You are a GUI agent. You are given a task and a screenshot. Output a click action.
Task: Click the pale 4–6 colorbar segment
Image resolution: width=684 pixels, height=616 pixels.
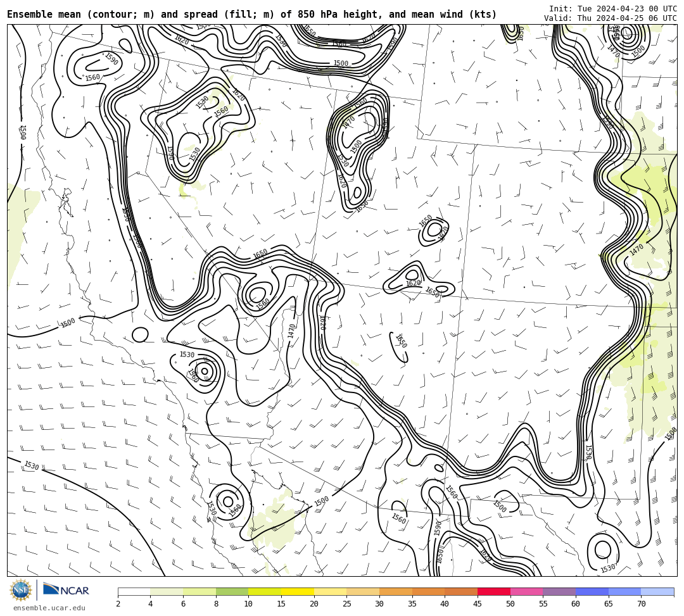(167, 591)
